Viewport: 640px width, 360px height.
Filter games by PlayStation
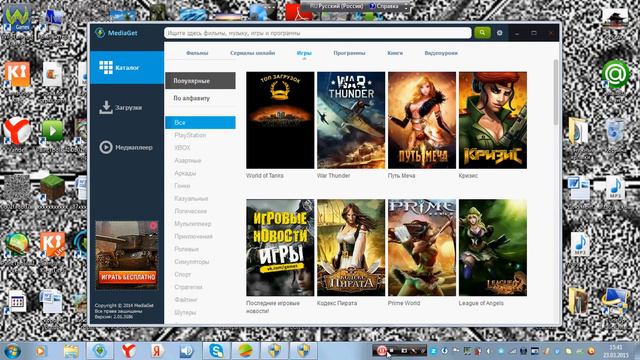pyautogui.click(x=190, y=135)
